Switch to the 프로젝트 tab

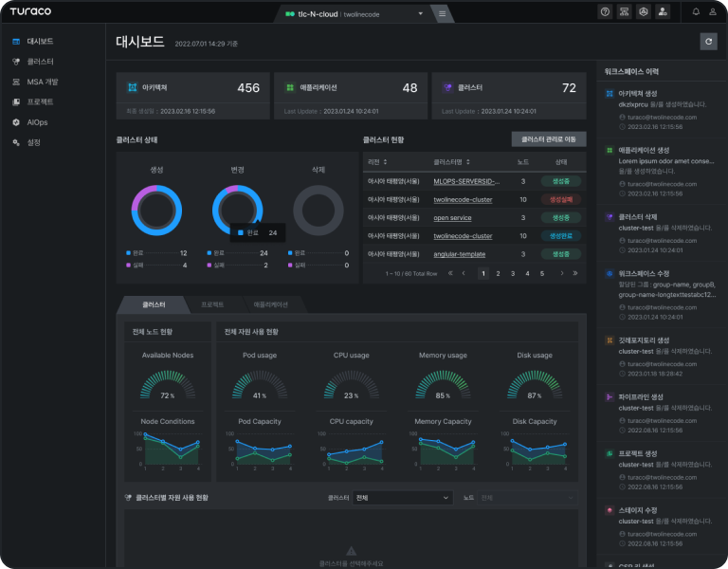pyautogui.click(x=211, y=304)
